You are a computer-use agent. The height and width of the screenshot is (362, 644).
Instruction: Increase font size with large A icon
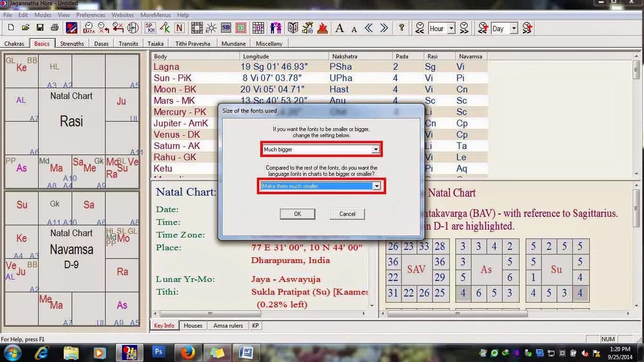coord(339,28)
